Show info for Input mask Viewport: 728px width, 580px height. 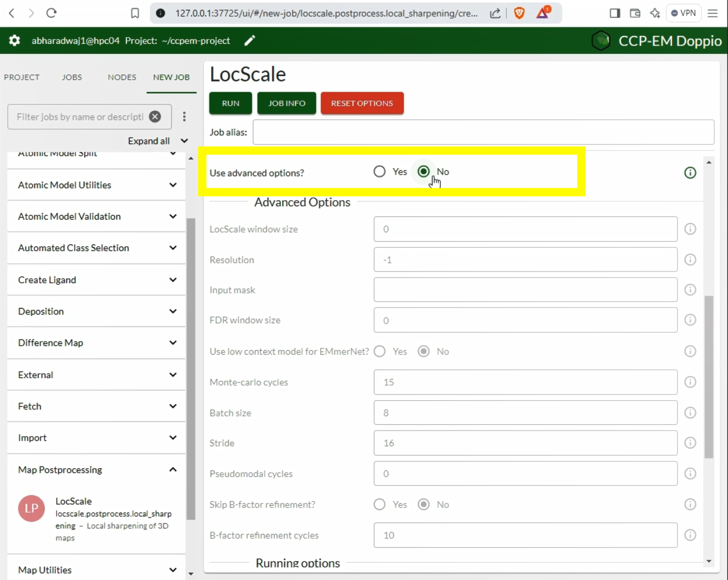690,289
